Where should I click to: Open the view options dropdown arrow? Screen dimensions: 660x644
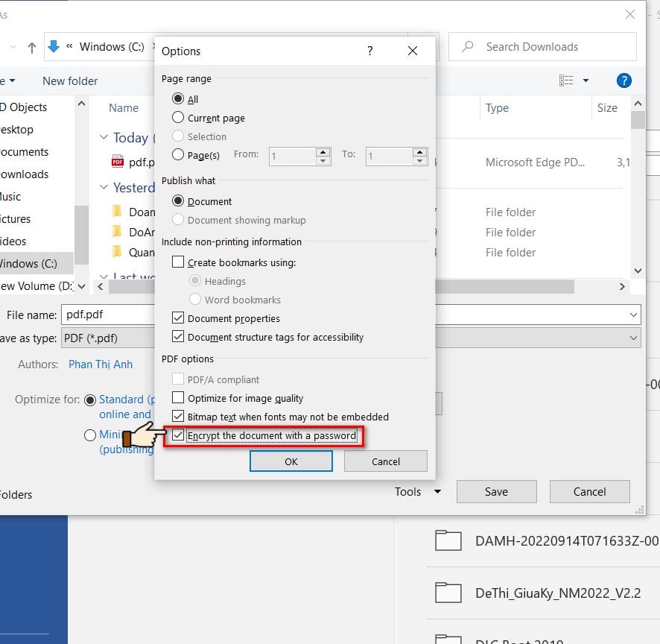click(586, 80)
